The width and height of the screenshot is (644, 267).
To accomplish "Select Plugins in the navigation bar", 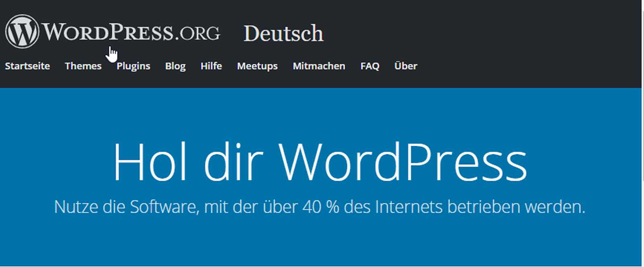I will pyautogui.click(x=133, y=66).
